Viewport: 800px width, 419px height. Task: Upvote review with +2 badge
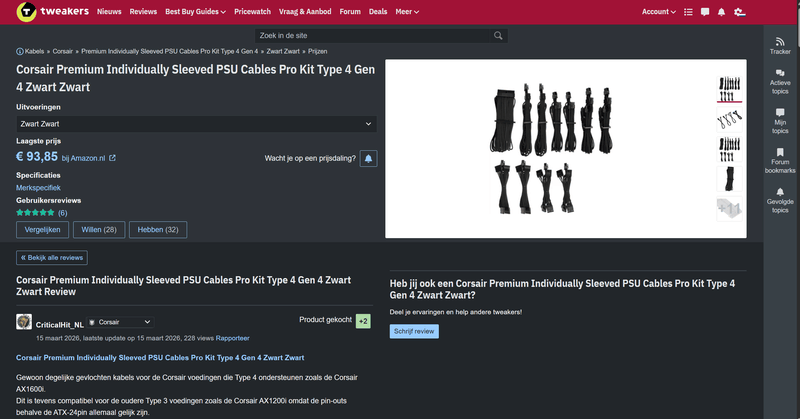pos(363,321)
